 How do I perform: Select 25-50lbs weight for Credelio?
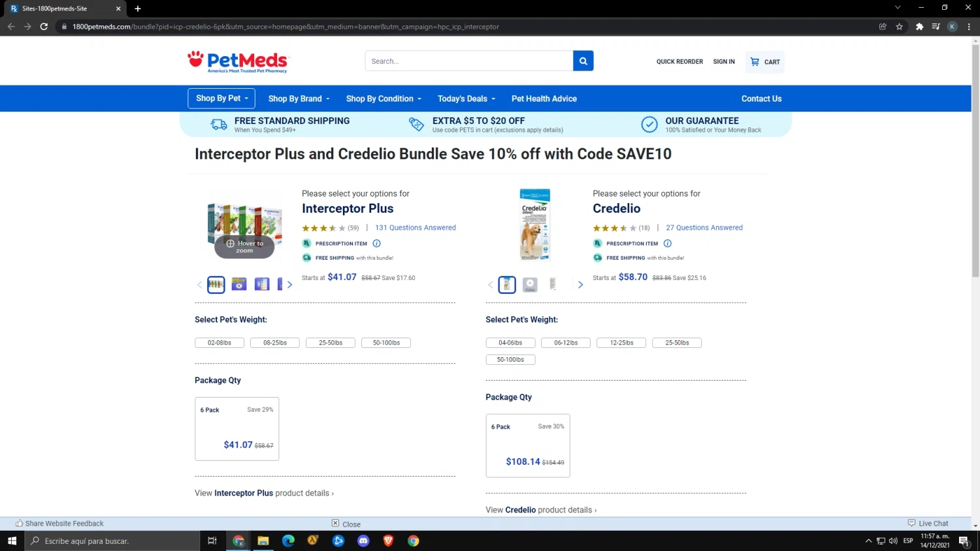point(677,343)
